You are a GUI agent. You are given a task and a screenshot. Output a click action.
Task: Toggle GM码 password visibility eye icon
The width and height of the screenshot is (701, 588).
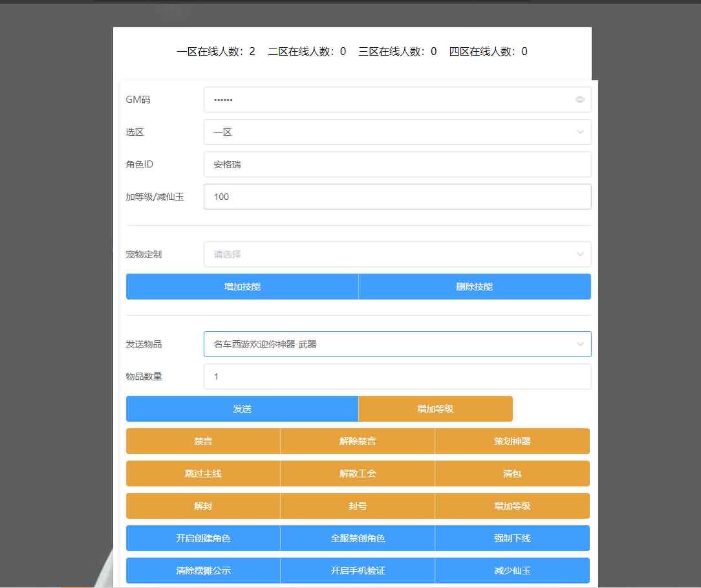coord(579,100)
